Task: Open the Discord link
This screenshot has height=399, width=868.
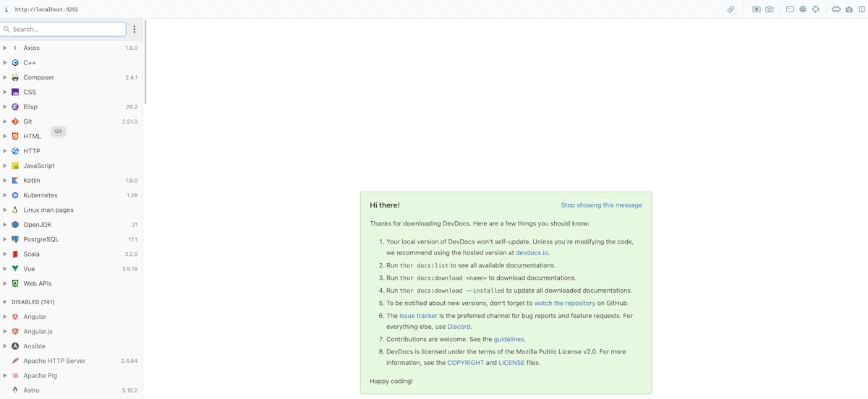Action: coord(459,327)
